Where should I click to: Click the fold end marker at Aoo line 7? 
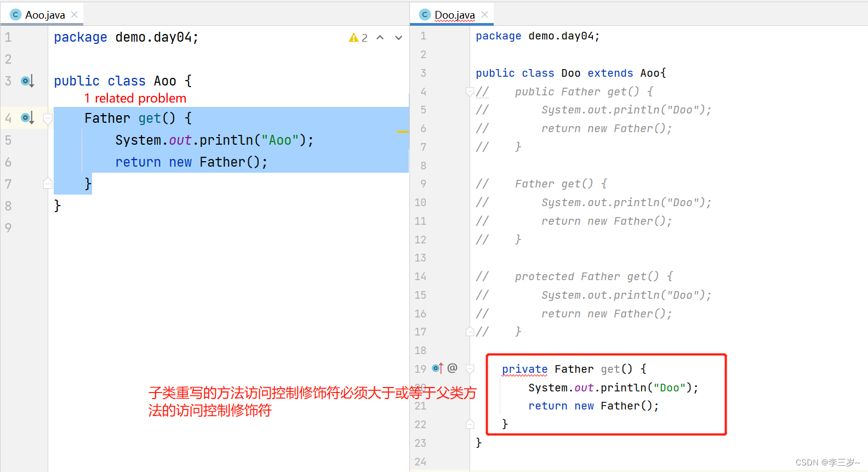[x=48, y=183]
